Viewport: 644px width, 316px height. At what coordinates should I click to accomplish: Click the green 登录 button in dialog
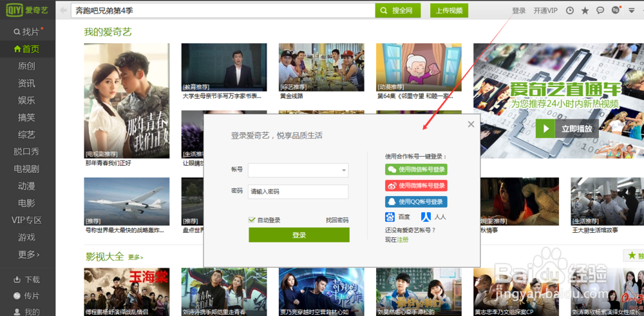point(299,235)
